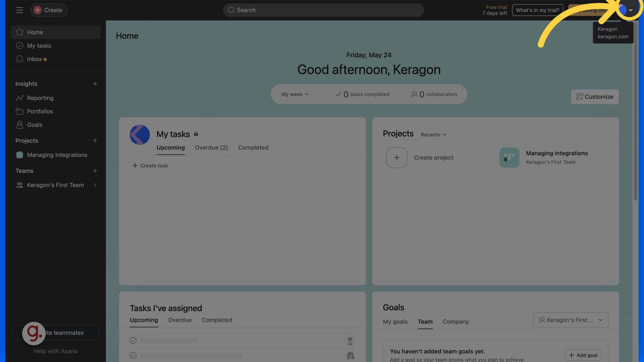
Task: Expand Keragon's First Team in sidebar
Action: [95, 185]
